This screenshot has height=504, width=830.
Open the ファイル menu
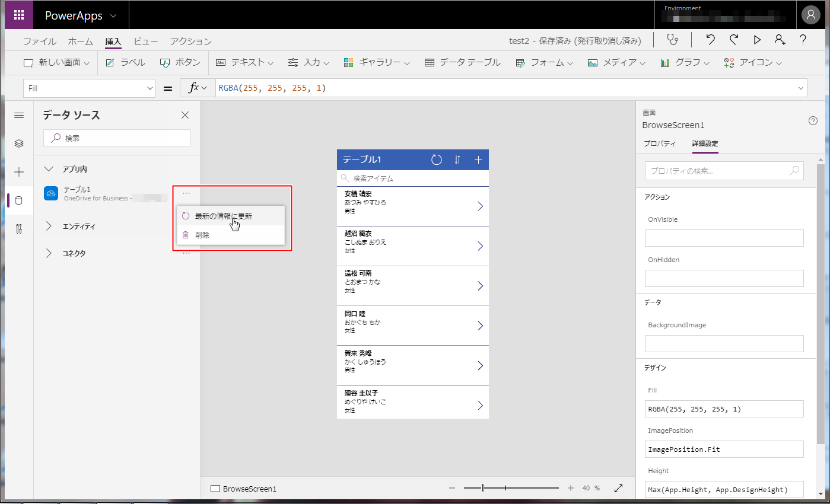click(x=40, y=42)
